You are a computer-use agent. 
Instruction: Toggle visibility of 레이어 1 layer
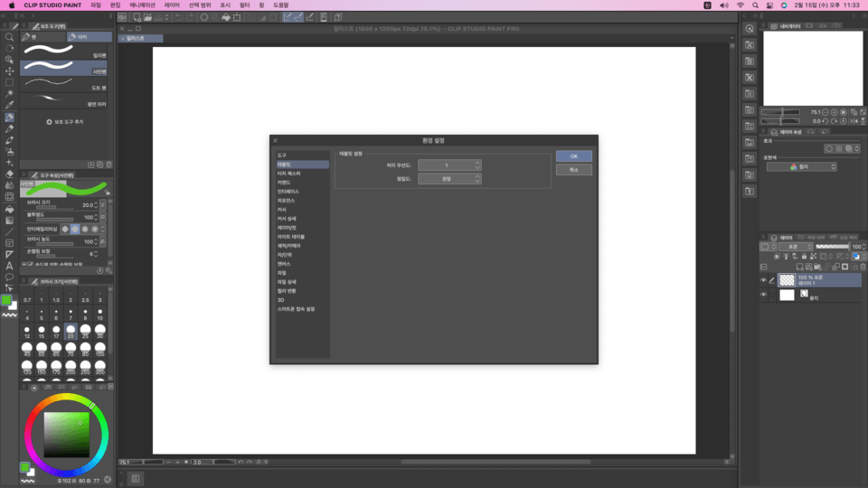tap(764, 280)
